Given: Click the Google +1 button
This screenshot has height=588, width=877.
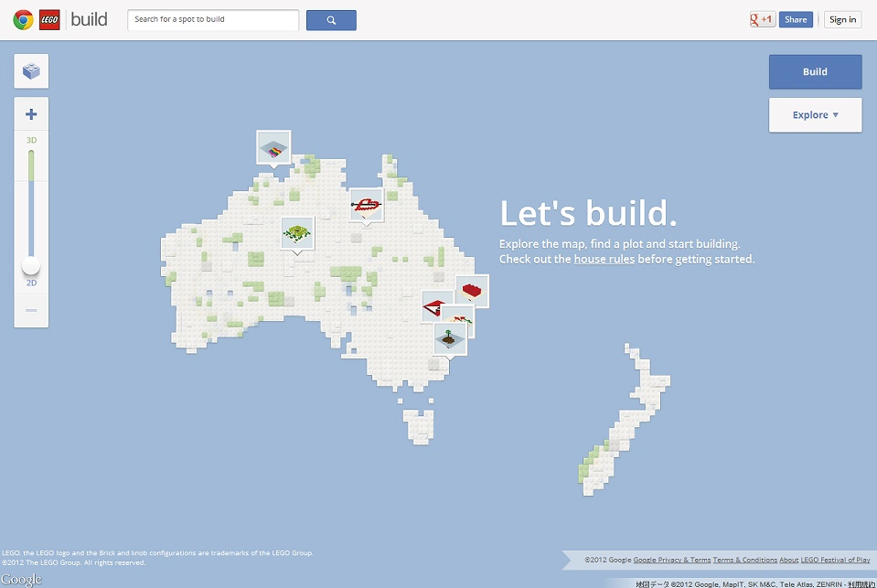Looking at the screenshot, I should click(x=762, y=19).
